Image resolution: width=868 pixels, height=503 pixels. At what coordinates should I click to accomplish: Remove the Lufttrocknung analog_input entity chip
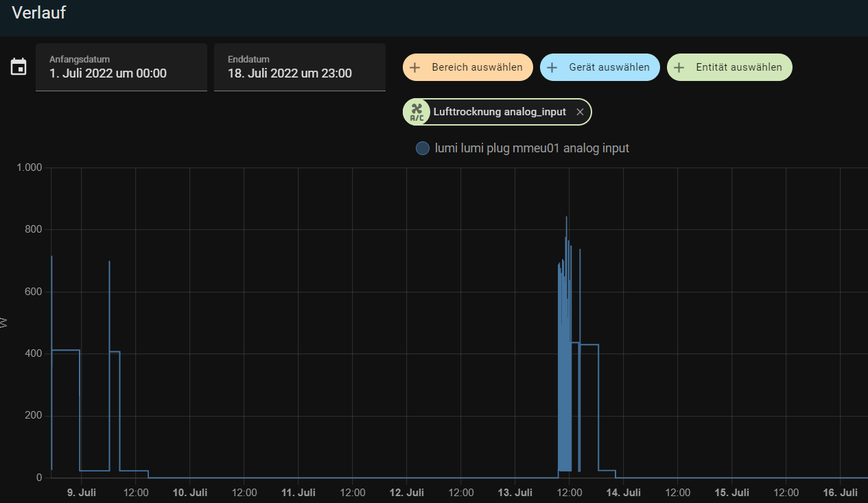(580, 112)
